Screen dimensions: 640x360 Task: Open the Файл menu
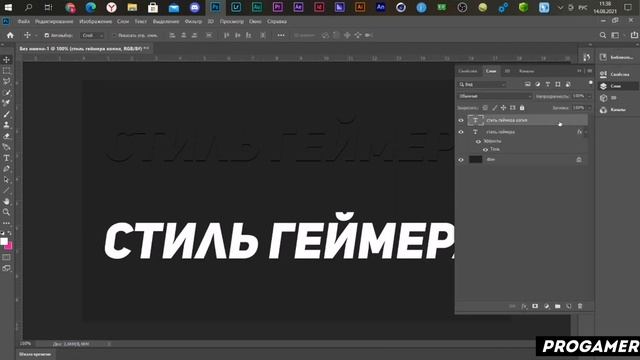24,21
